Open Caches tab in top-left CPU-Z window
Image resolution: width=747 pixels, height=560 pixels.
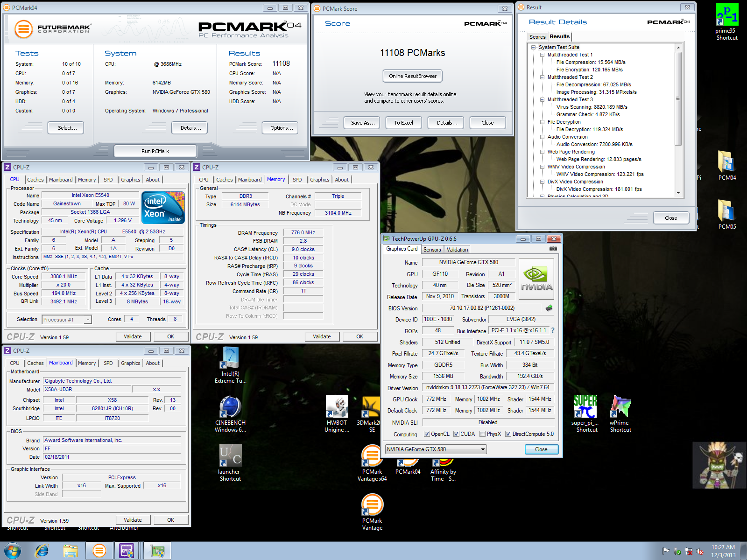pyautogui.click(x=35, y=180)
